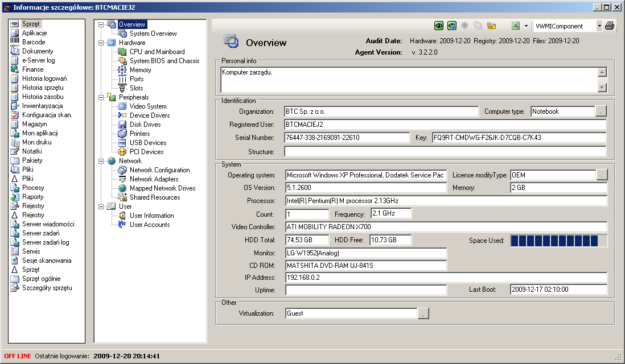Select Memory in the Hardware tree
Screen dimensions: 625x364
[x=140, y=70]
